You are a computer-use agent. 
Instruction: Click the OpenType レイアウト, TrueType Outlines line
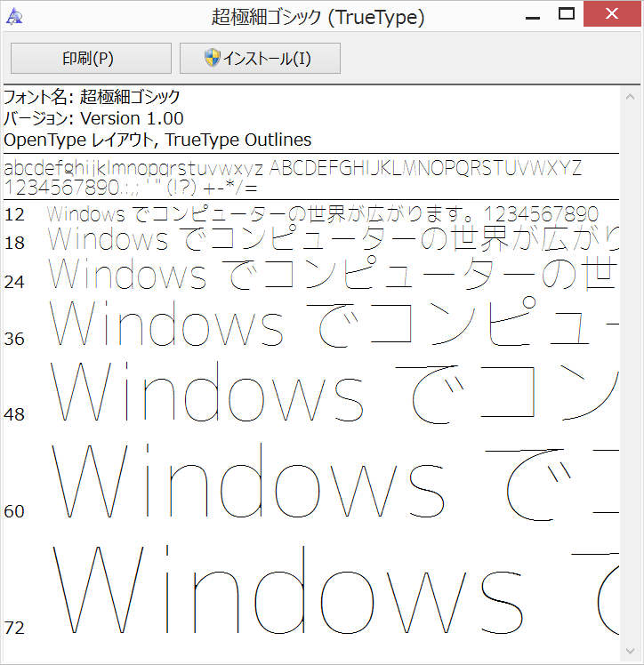[157, 140]
